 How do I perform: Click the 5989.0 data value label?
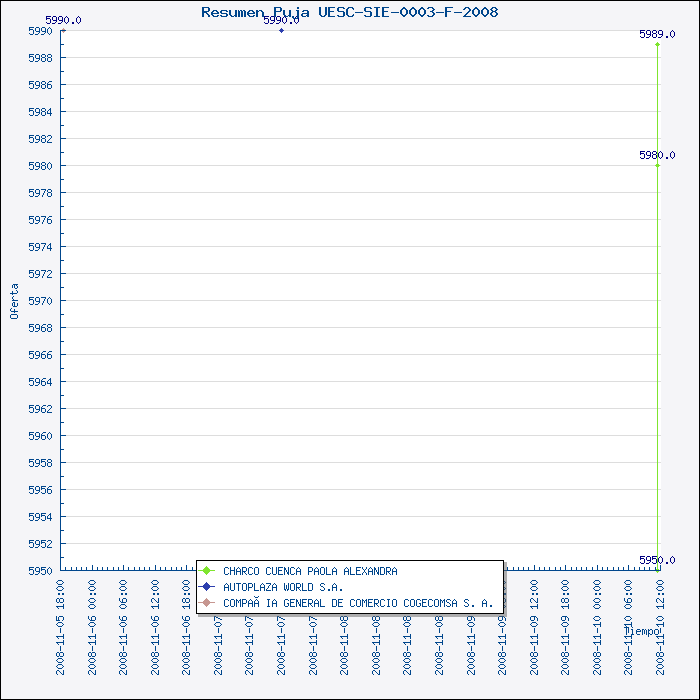(657, 34)
